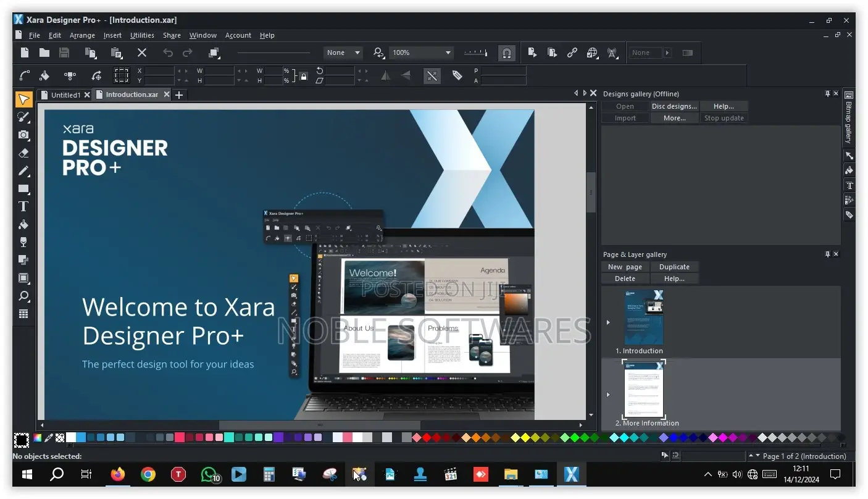This screenshot has width=868, height=499.
Task: Select the 2. More Information page thumbnail
Action: (644, 390)
